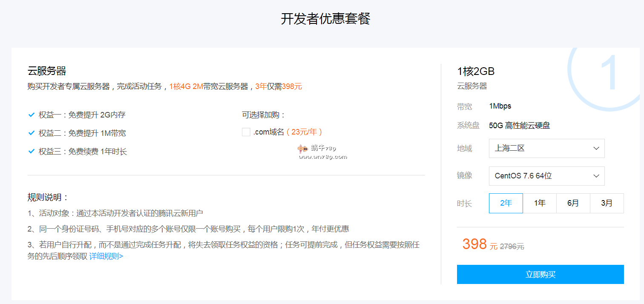The width and height of the screenshot is (644, 304).
Task: Click the orange 398 元 price
Action: tap(474, 244)
